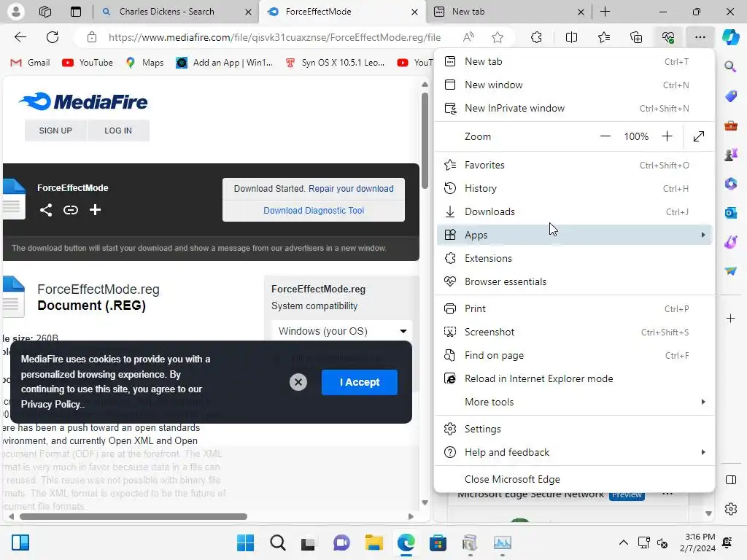Open File Explorer from taskbar
Viewport: 747px width, 560px height.
pyautogui.click(x=374, y=542)
